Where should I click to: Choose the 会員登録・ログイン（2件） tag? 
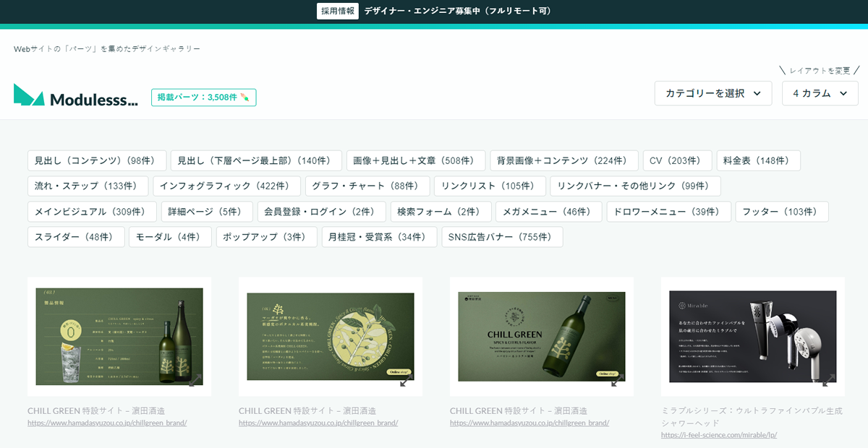321,212
